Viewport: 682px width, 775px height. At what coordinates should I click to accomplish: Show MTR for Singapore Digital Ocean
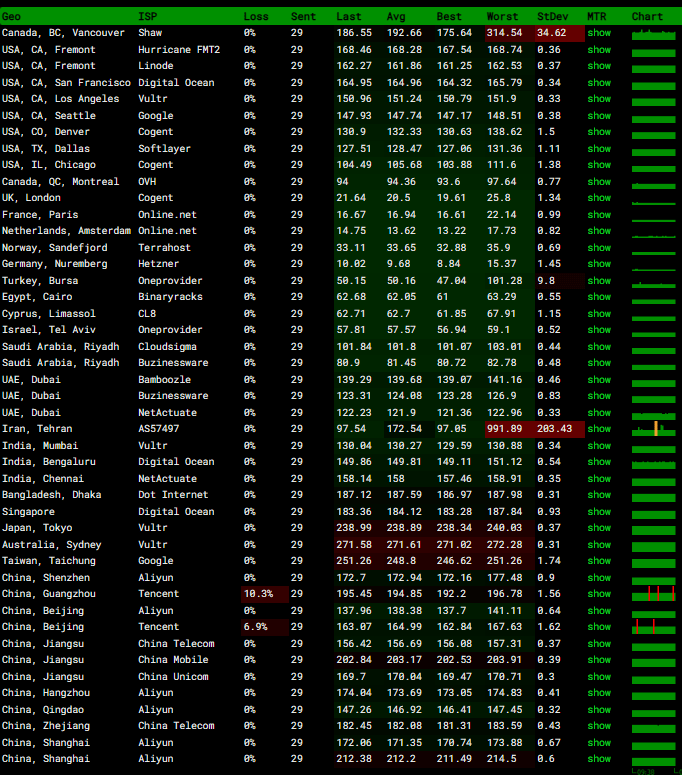click(599, 512)
